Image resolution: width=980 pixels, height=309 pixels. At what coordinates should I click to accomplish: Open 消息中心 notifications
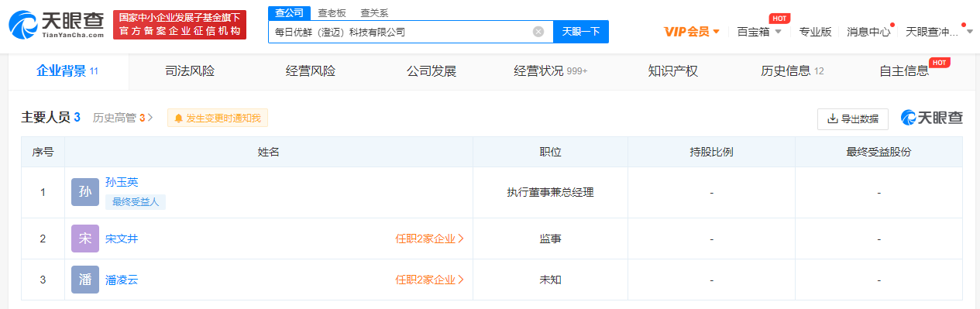click(868, 32)
